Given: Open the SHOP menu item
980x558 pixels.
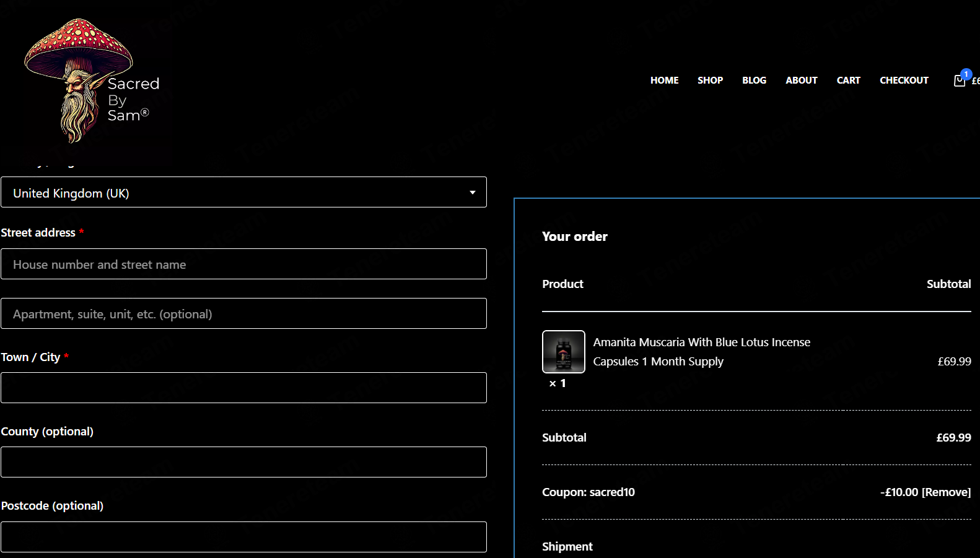Looking at the screenshot, I should tap(710, 81).
